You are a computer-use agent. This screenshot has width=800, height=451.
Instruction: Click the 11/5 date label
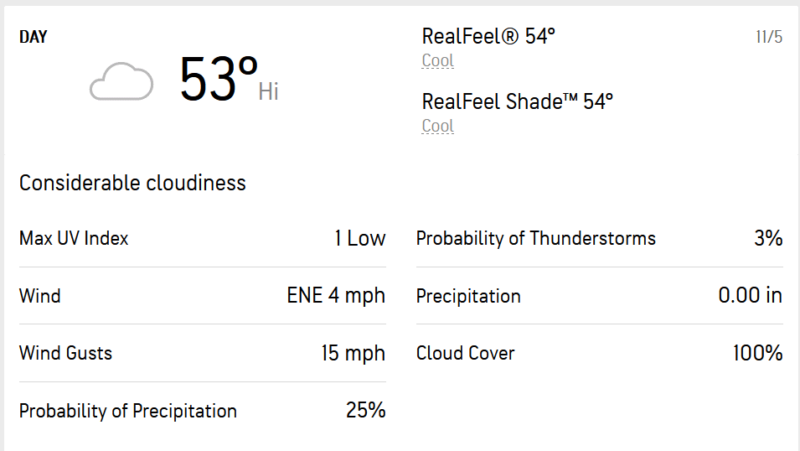point(769,37)
